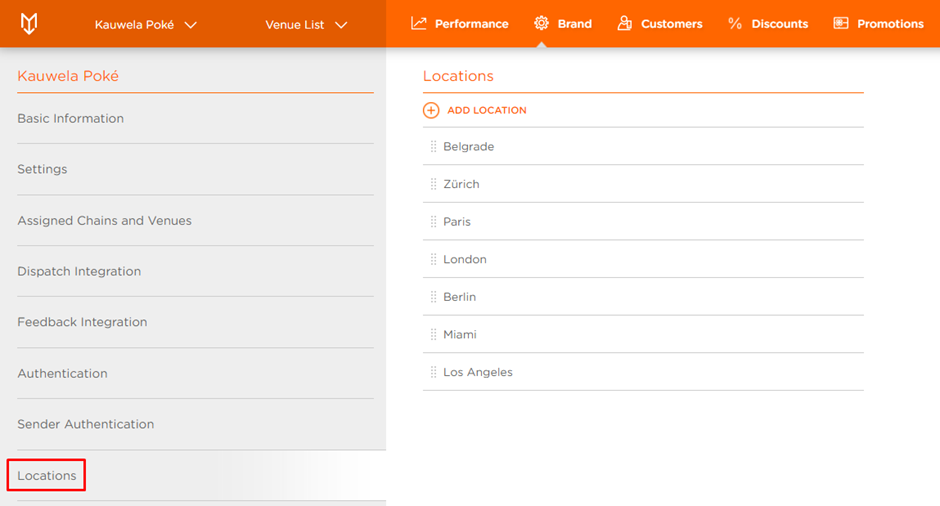Select Dispatch Integration in the sidebar

(x=195, y=271)
